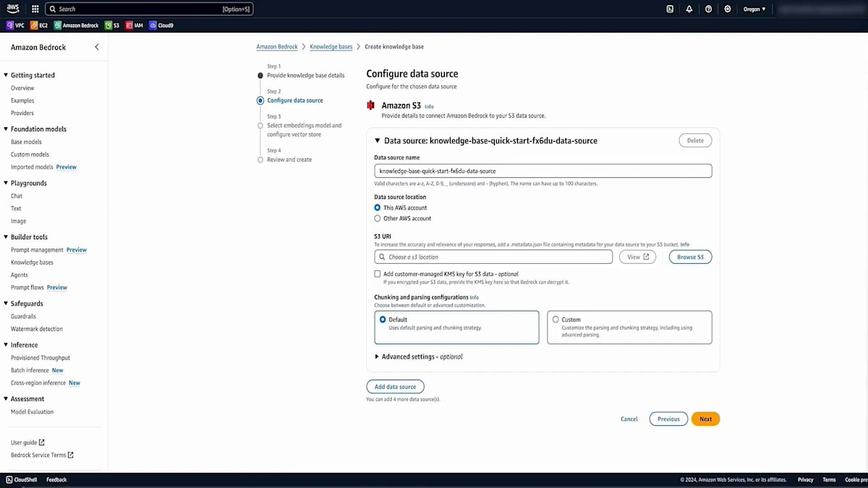
Task: Collapse the Safeguards section
Action: tap(6, 304)
